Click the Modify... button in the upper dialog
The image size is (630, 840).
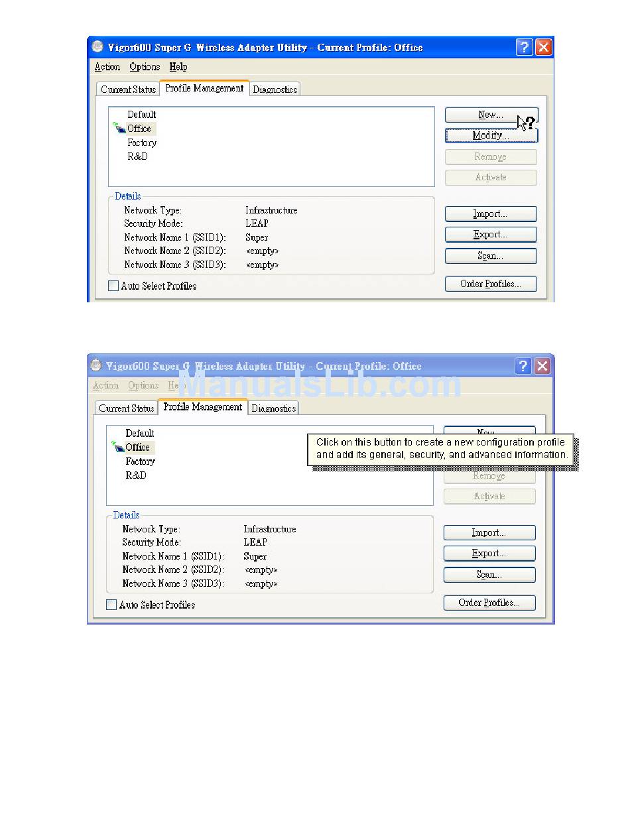coord(491,135)
